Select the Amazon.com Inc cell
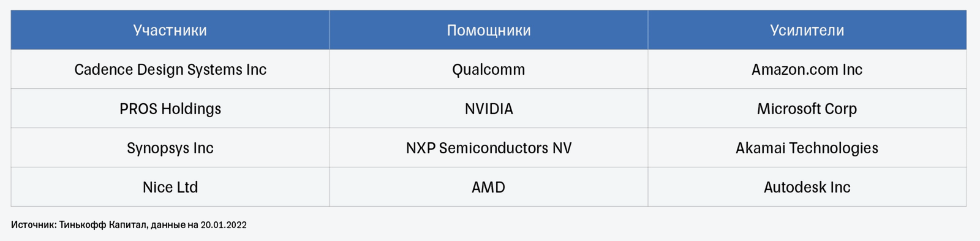This screenshot has width=980, height=241. [x=807, y=69]
